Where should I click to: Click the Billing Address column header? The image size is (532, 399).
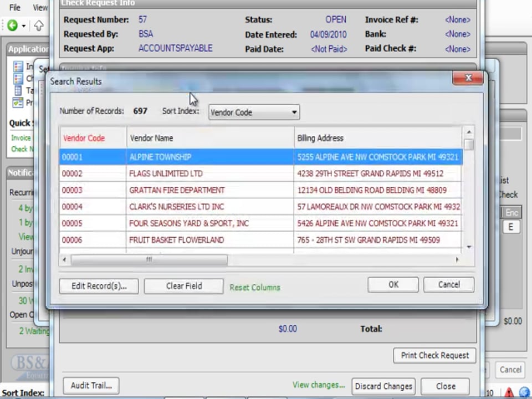378,138
